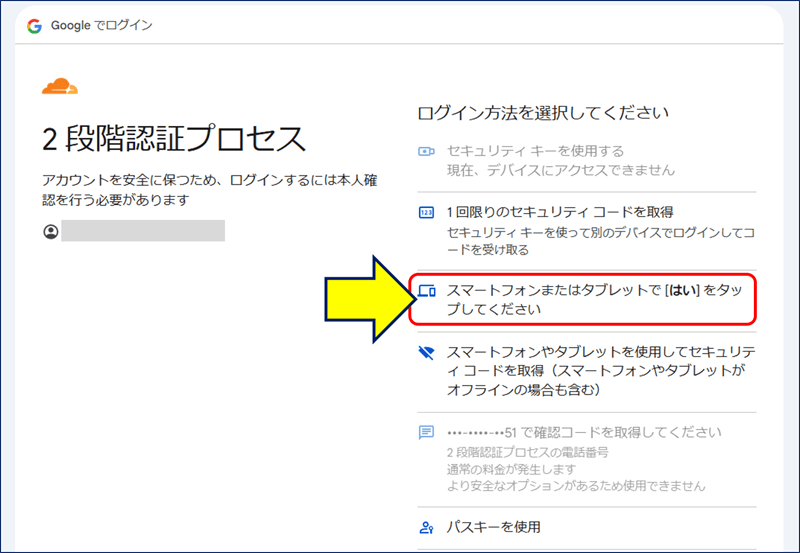The width and height of the screenshot is (800, 553).
Task: Click 'より安全なオプションがあるため使用できません' text
Action: (576, 486)
